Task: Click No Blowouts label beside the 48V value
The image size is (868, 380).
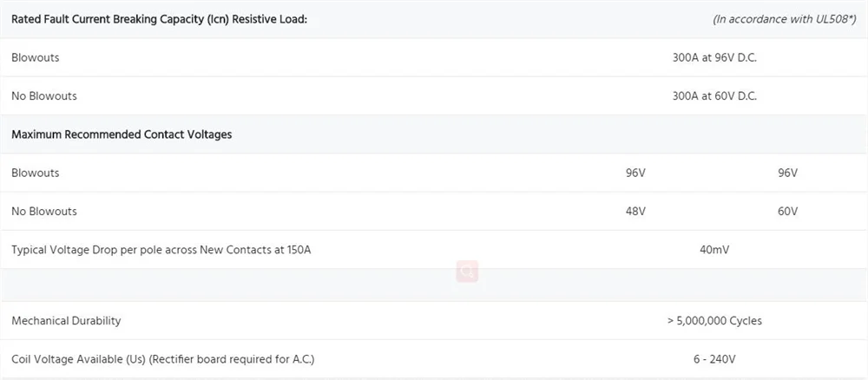Action: point(44,212)
